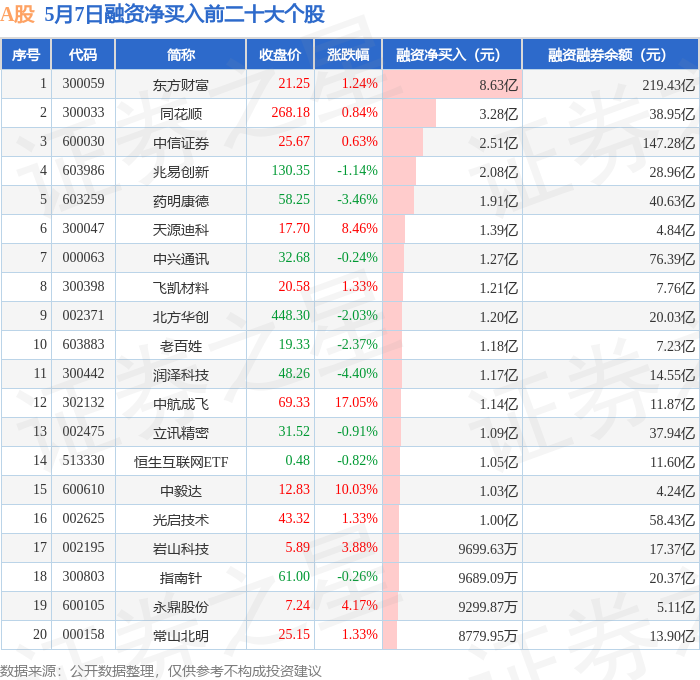Select stock name 立讯精密
Viewport: 700px width, 680px height.
[x=181, y=433]
